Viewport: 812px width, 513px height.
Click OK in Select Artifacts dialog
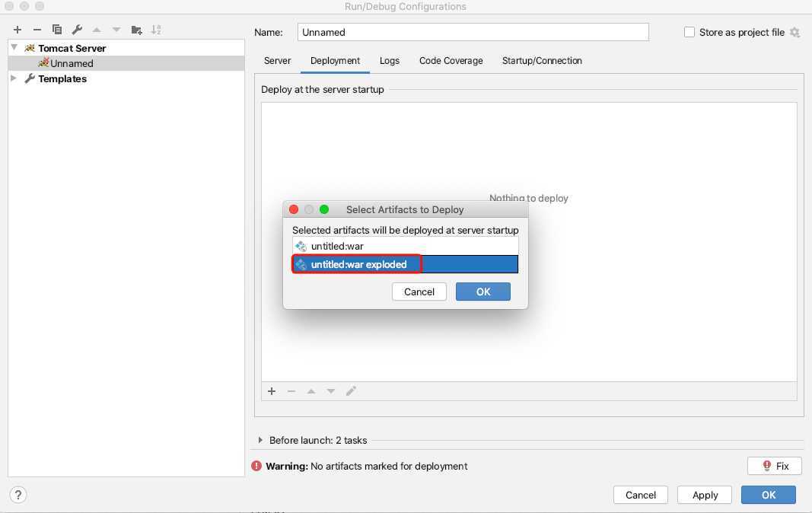point(483,292)
